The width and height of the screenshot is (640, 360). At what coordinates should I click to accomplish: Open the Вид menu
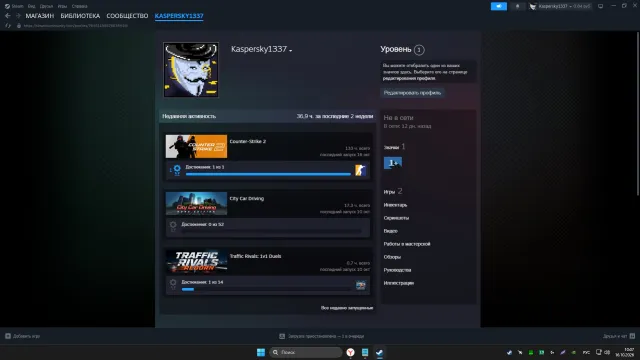click(x=31, y=6)
